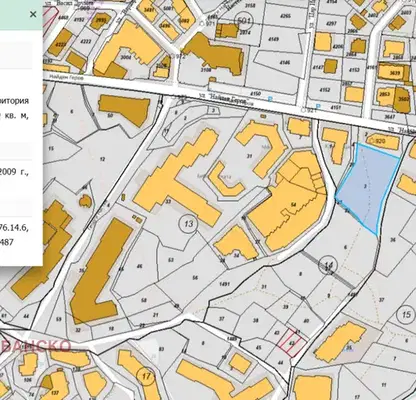Select parcel 4146 on the map
This screenshot has height=400, width=416.
click(x=285, y=63)
